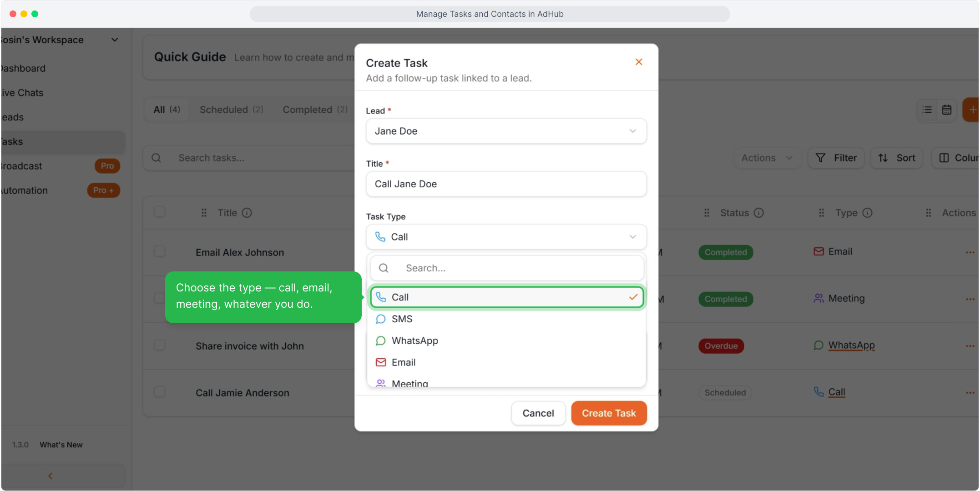The height and width of the screenshot is (491, 980).
Task: Open row menu for Email Alex Johnson
Action: (x=970, y=252)
